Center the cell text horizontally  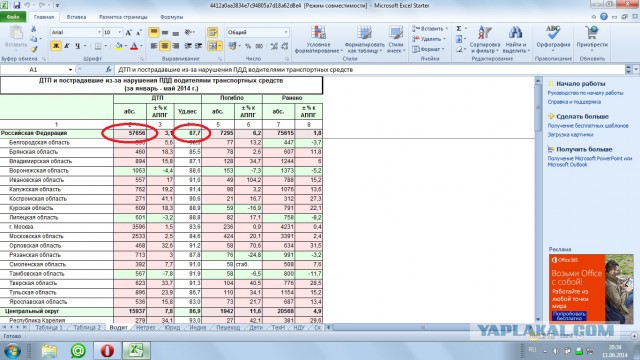[164, 46]
